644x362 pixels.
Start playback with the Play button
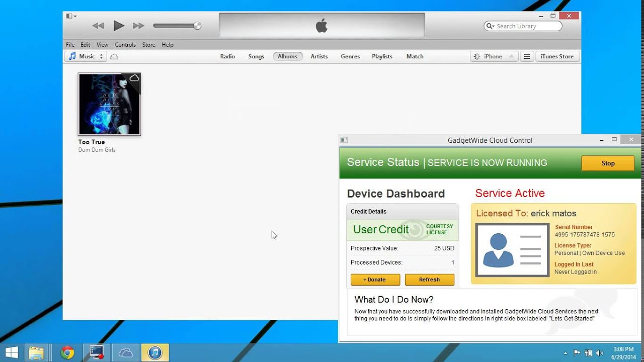click(119, 25)
